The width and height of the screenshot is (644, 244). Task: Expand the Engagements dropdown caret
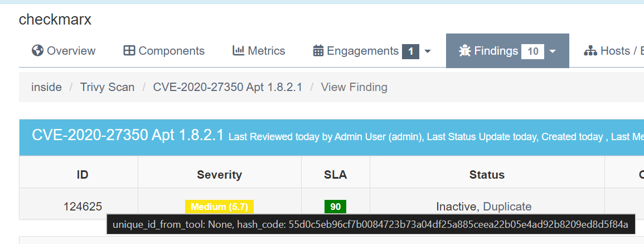(428, 51)
